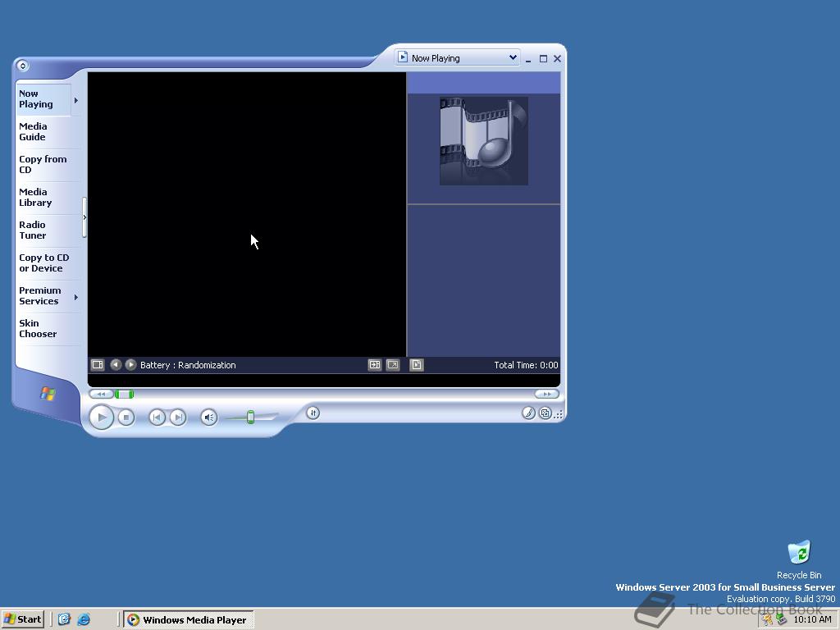Click the Stop button
Viewport: 840px width, 630px height.
point(126,418)
